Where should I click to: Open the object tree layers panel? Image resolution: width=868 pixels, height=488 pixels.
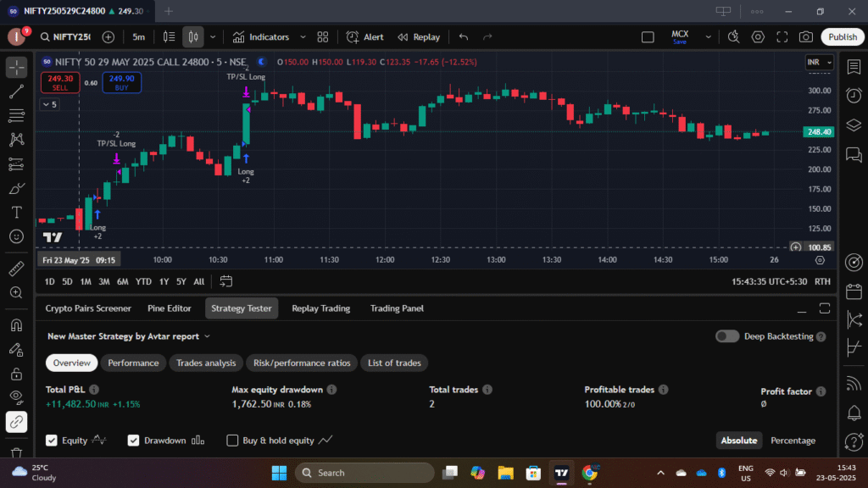854,125
